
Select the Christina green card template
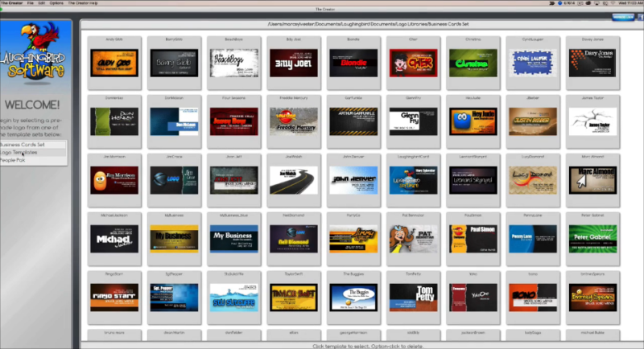(x=473, y=62)
